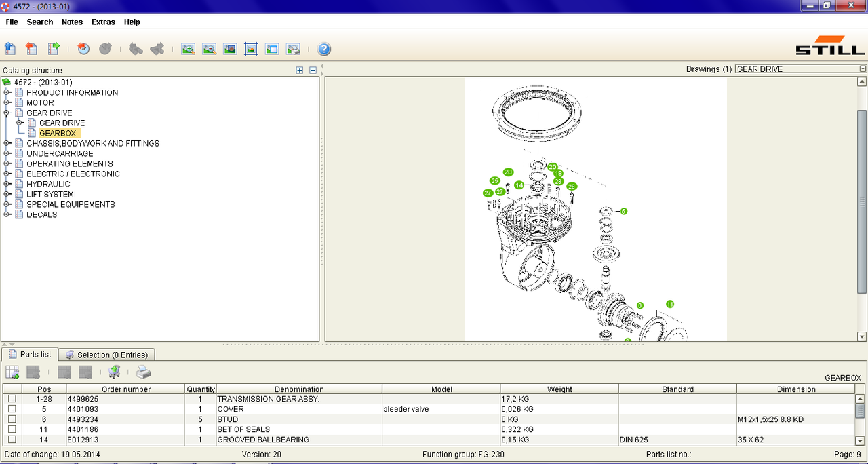Screen dimensions: 868x464
Task: Tick the checkbox for the STUD row
Action: pyautogui.click(x=12, y=419)
